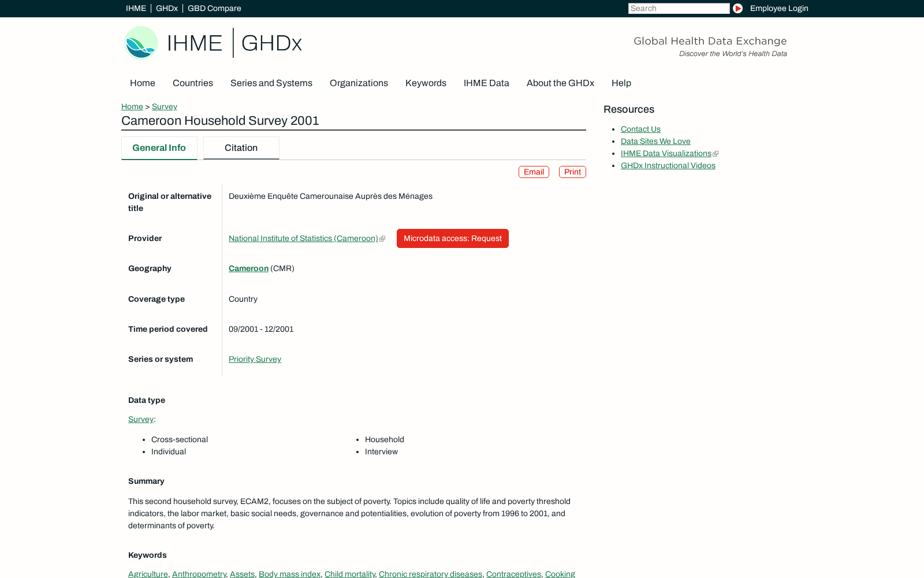Viewport: 924px width, 578px height.
Task: Open National Institute of Statistics (Cameroon) link
Action: pyautogui.click(x=303, y=238)
